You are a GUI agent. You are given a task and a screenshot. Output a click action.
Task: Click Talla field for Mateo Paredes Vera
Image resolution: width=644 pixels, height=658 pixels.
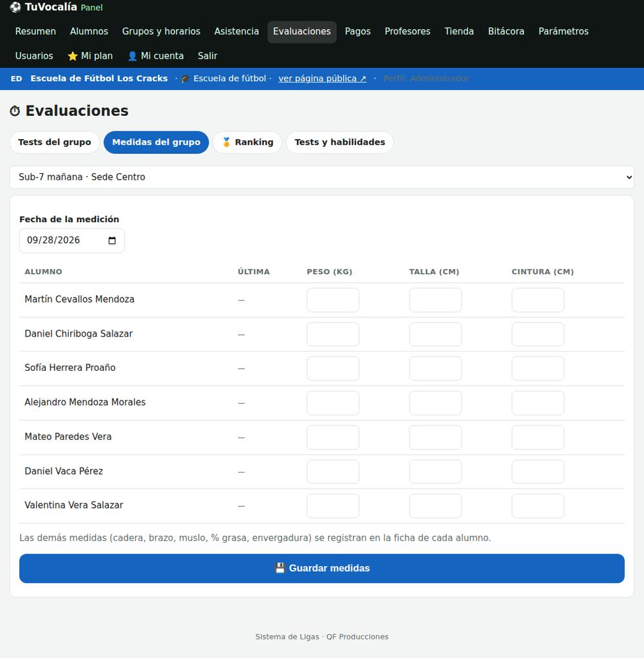click(x=435, y=437)
